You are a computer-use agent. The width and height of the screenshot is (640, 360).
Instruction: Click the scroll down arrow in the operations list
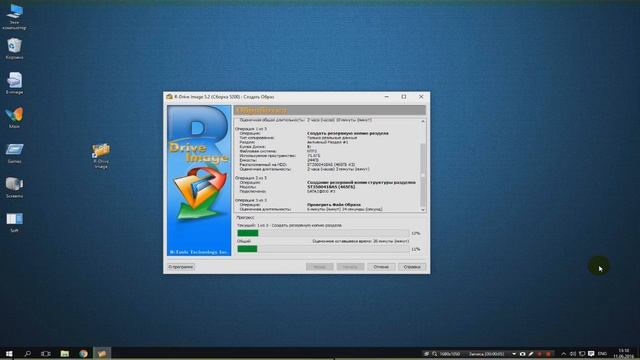pos(423,209)
